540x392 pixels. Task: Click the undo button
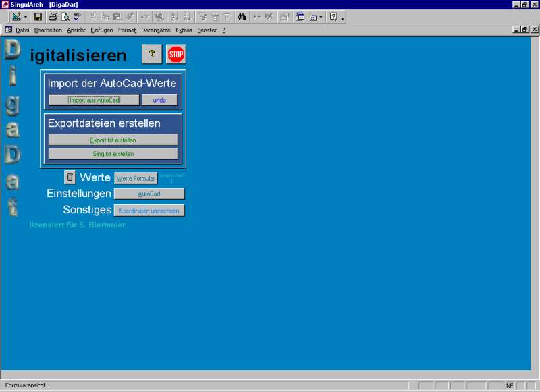click(x=159, y=100)
